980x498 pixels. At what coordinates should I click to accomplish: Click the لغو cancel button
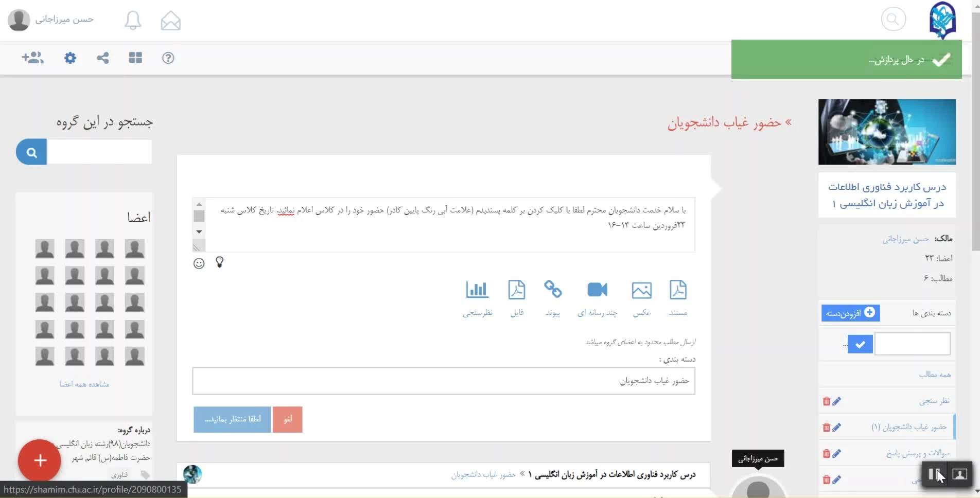point(287,419)
